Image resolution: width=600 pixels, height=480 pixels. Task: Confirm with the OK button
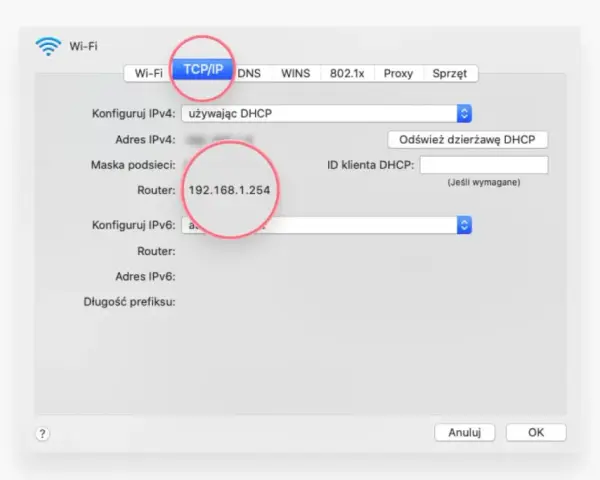click(536, 433)
